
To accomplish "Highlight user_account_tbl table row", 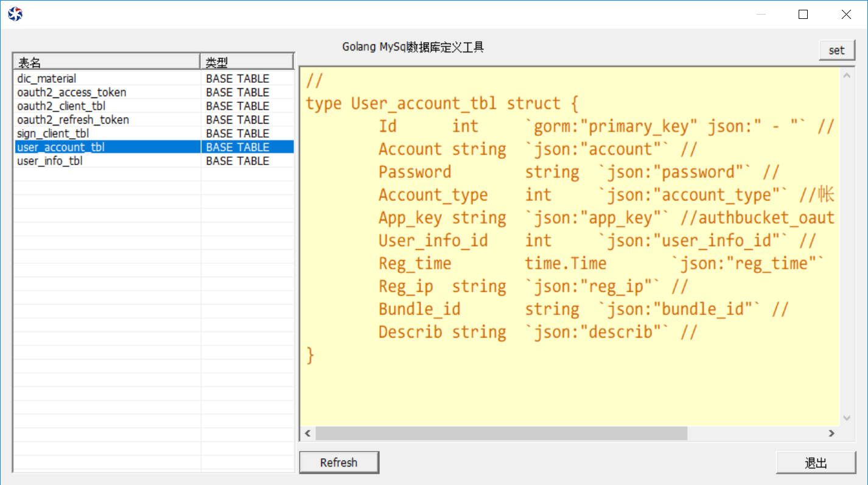I will click(x=61, y=147).
